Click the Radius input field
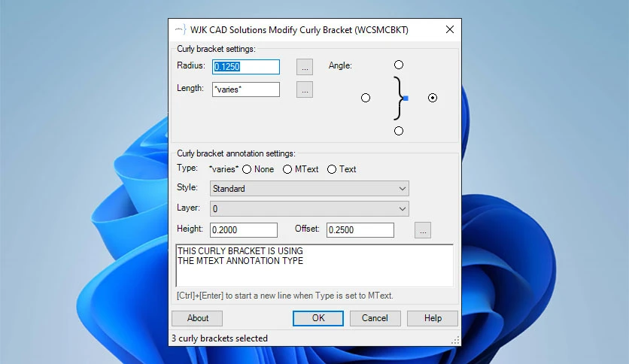Image resolution: width=629 pixels, height=364 pixels. point(246,66)
